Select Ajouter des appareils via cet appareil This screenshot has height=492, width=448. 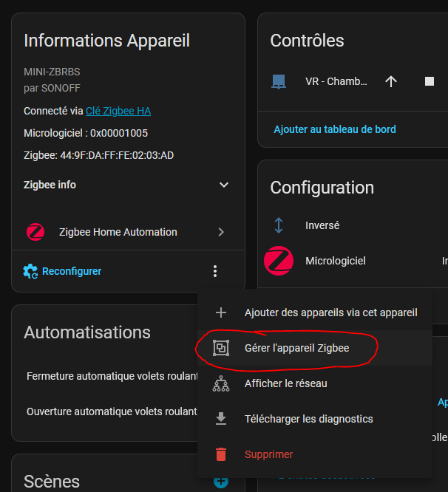[x=330, y=312]
